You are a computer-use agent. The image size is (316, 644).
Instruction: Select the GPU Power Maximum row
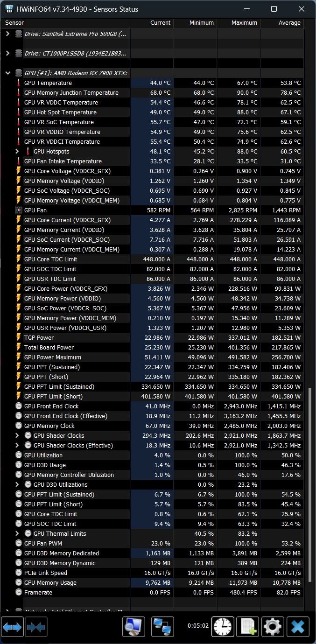153,357
